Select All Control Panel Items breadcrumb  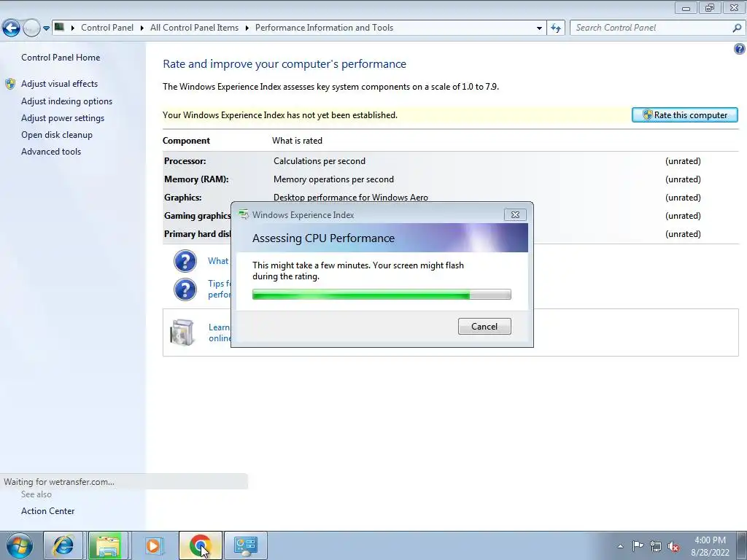[x=194, y=28]
